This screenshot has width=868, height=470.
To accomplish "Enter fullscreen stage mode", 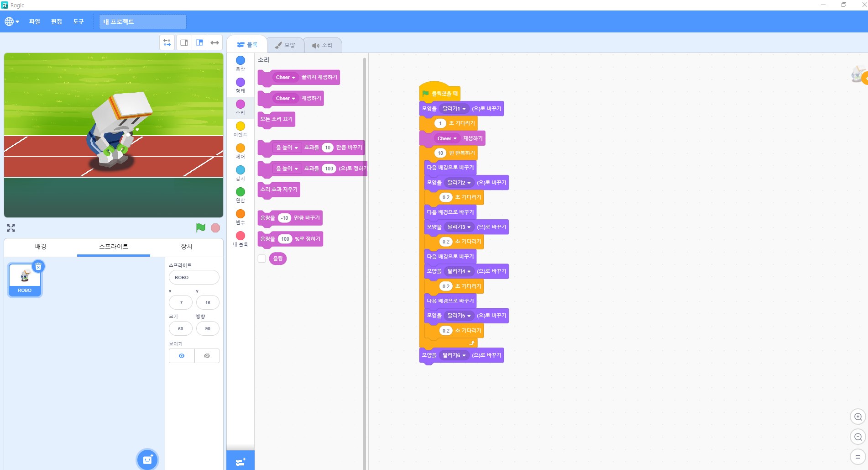I will click(x=11, y=228).
